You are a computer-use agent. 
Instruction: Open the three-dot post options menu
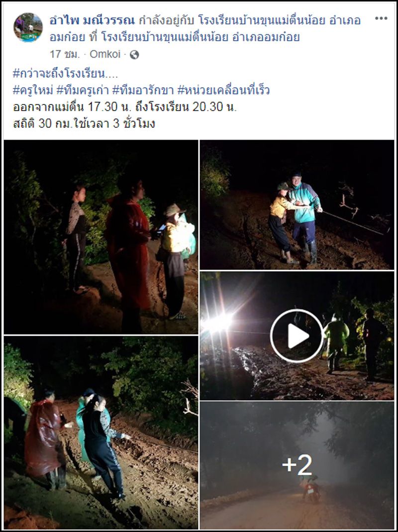(x=381, y=18)
